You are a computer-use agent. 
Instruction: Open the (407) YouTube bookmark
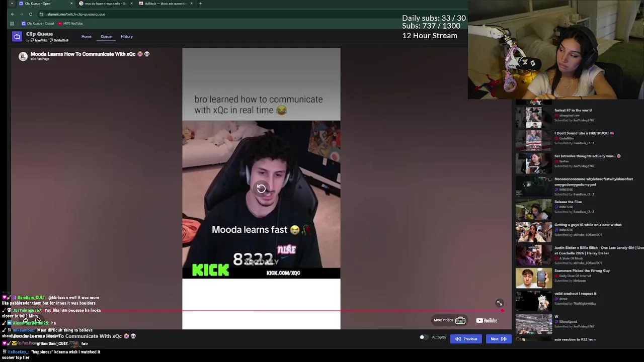[70, 24]
